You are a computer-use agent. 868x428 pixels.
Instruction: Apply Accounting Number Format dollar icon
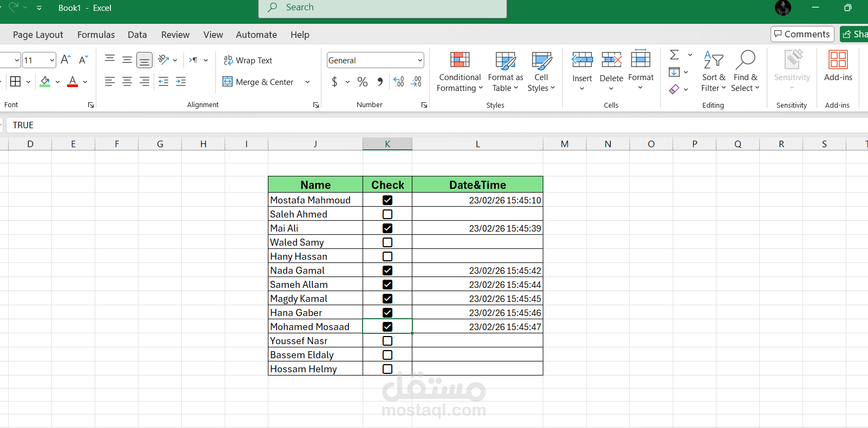(334, 82)
